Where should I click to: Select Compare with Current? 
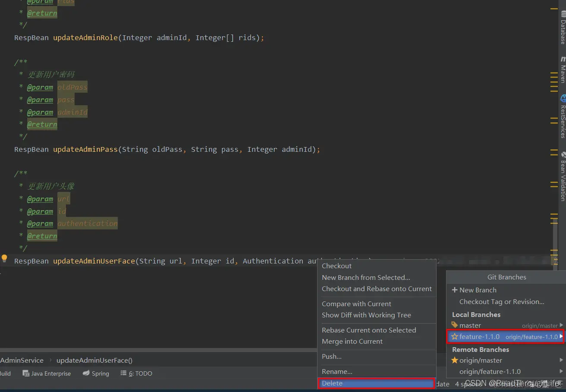(356, 304)
